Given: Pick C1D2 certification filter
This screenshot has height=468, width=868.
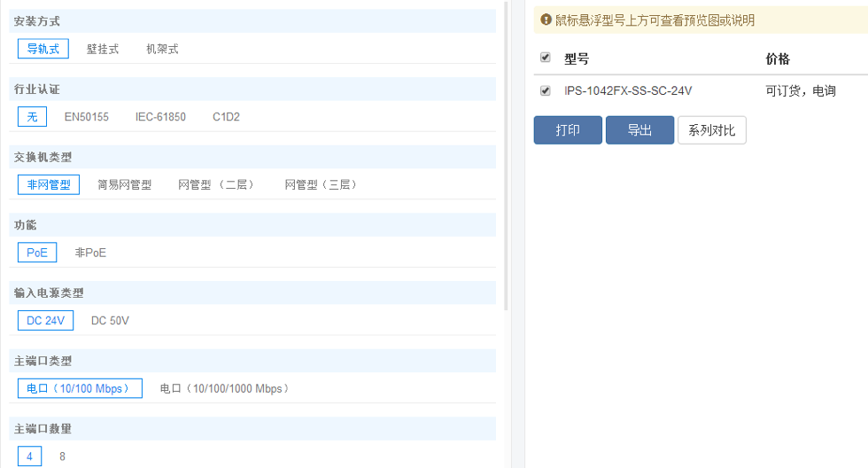Looking at the screenshot, I should [226, 117].
